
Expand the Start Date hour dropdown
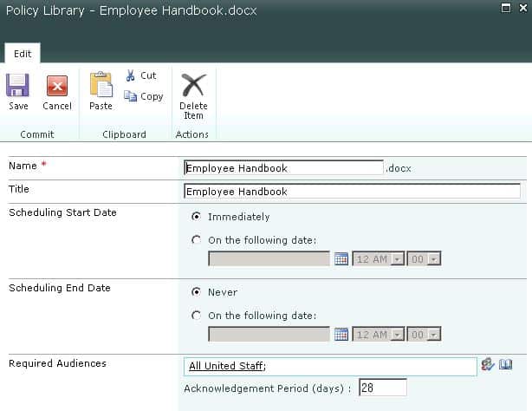[x=397, y=258]
